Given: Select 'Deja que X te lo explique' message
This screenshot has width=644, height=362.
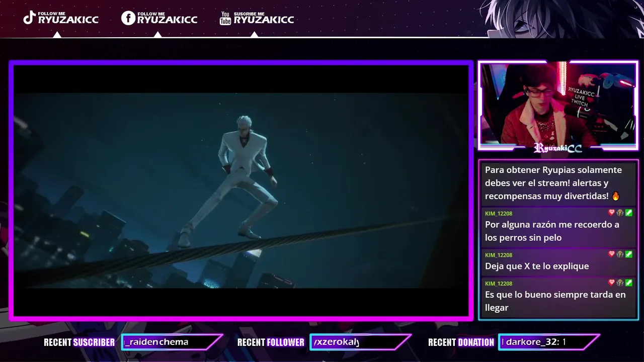Looking at the screenshot, I should coord(558,262).
